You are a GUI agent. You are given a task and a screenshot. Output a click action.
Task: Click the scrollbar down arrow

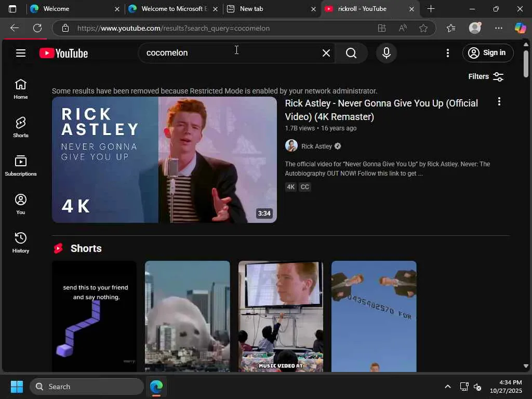click(526, 366)
